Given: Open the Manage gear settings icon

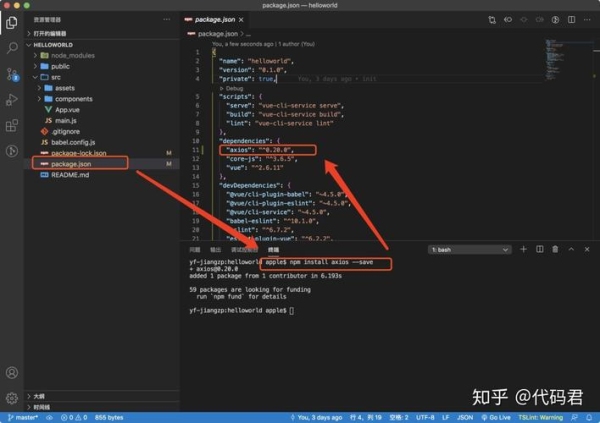Looking at the screenshot, I should [x=12, y=398].
